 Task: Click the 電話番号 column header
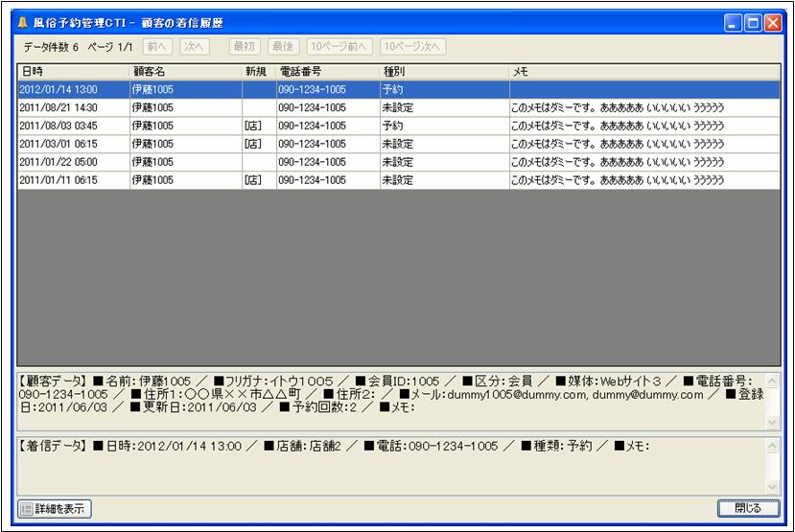tap(327, 72)
